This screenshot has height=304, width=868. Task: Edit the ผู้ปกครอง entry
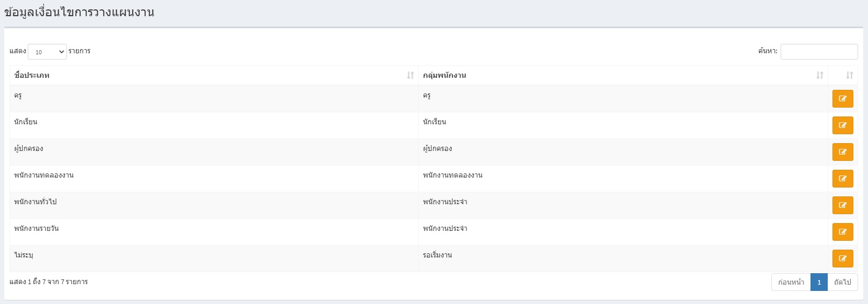point(842,152)
